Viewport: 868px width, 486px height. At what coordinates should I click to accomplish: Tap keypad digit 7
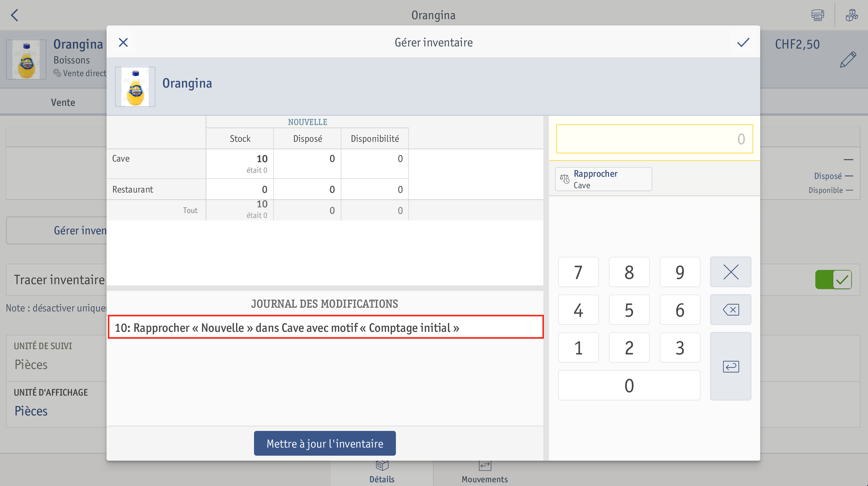578,272
